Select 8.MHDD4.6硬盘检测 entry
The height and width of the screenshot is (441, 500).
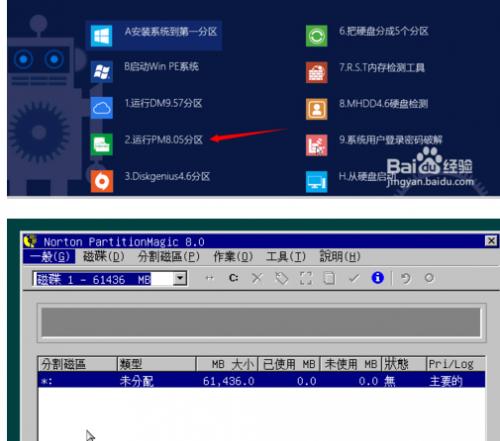coord(384,104)
